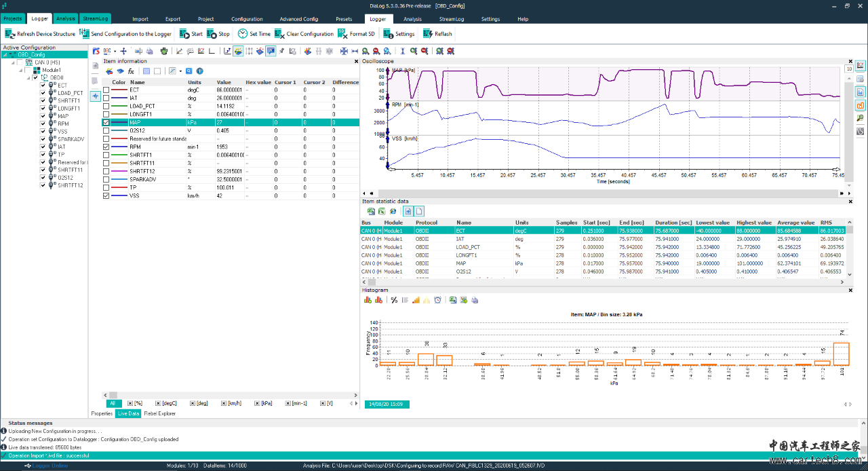Screen dimensions: 868x471
Task: Click the Item statistic data vertical scrollbar
Action: click(851, 248)
